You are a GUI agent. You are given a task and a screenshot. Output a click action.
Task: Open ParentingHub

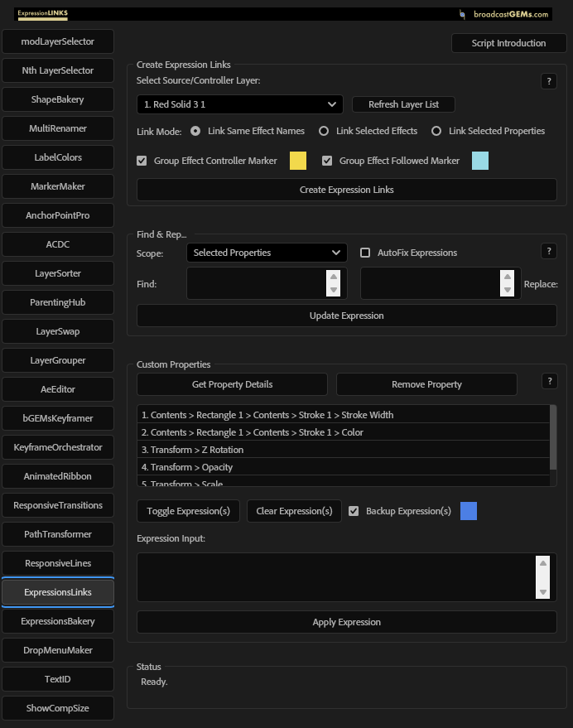tap(58, 302)
